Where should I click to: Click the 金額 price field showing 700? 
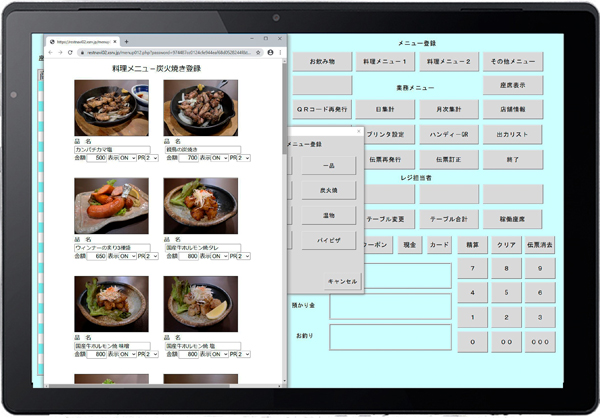188,158
